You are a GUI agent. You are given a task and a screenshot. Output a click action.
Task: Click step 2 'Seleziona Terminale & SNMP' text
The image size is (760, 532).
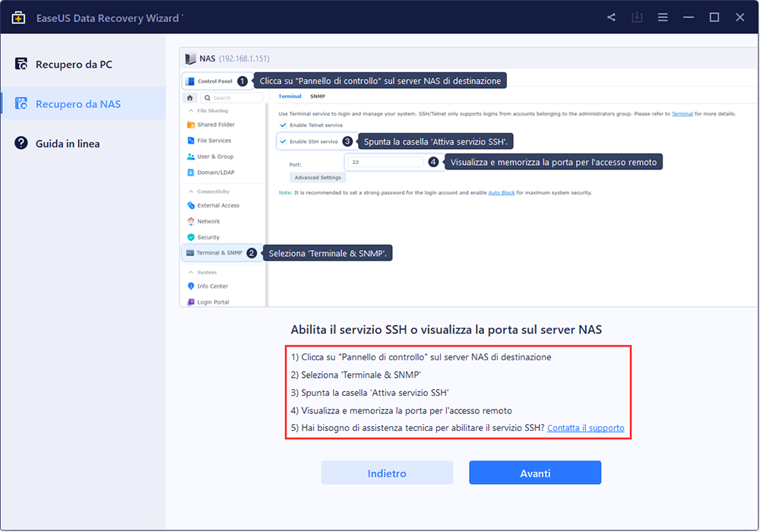tap(356, 375)
